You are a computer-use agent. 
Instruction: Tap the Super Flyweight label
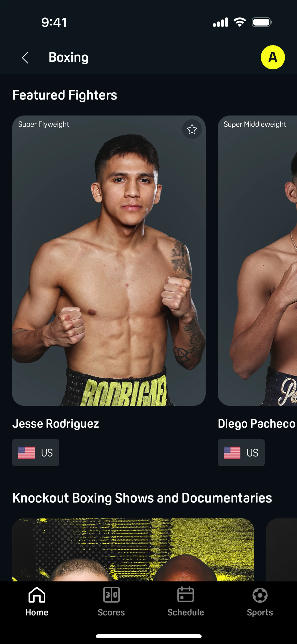click(43, 124)
